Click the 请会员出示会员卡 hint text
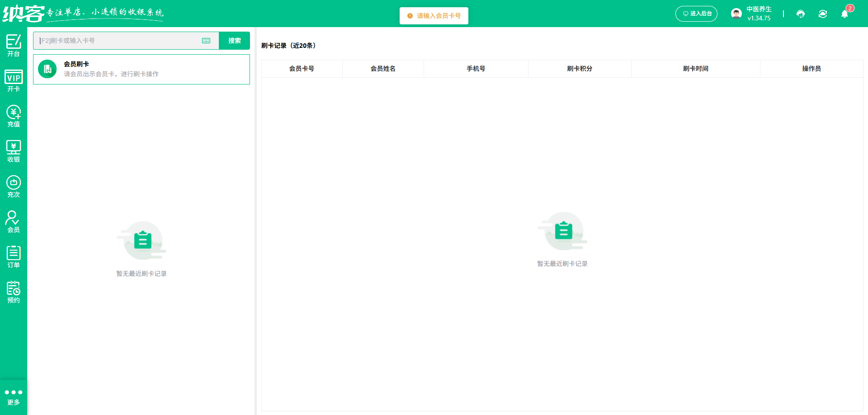The width and height of the screenshot is (868, 415). 111,74
